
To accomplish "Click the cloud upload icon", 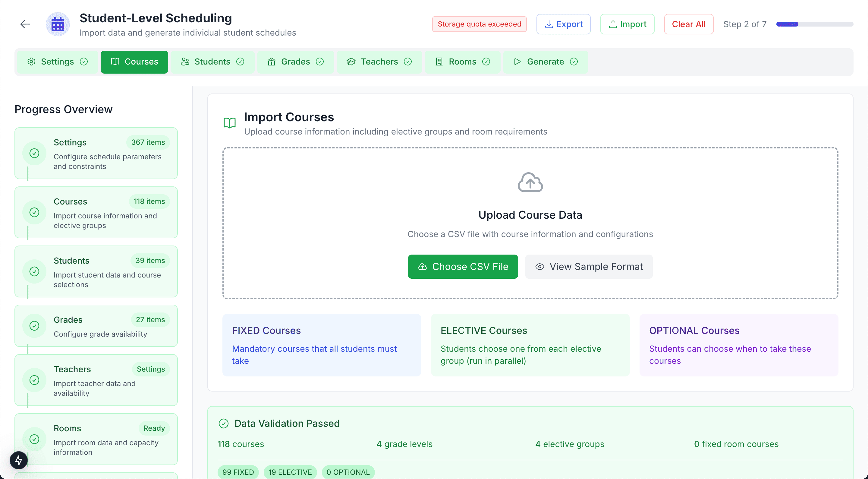I will 530,182.
